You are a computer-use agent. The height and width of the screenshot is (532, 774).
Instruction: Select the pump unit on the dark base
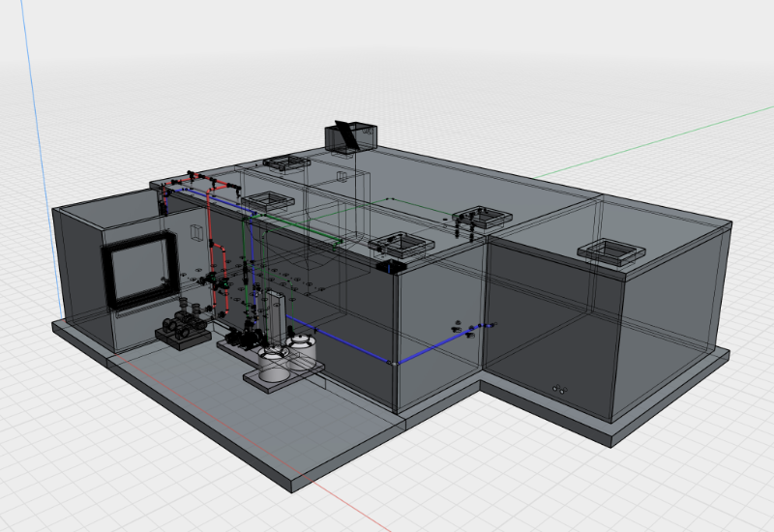[x=182, y=327]
